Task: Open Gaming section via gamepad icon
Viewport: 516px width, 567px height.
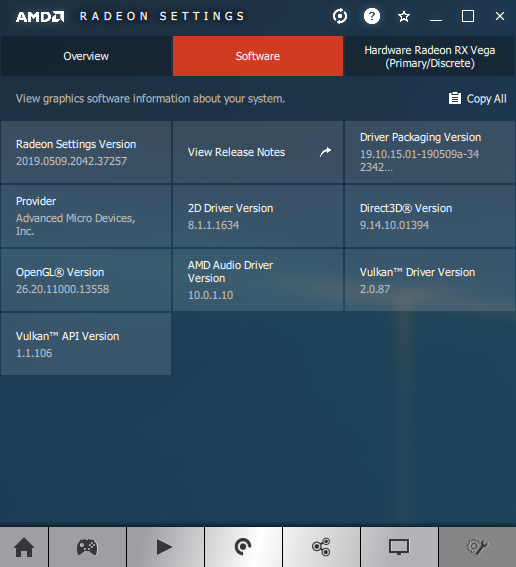Action: tap(87, 547)
